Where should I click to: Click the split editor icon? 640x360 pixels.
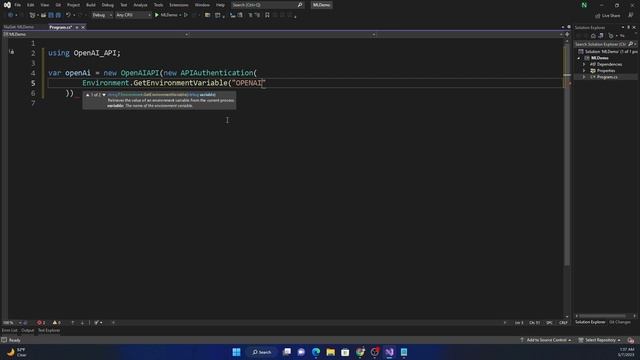(567, 34)
